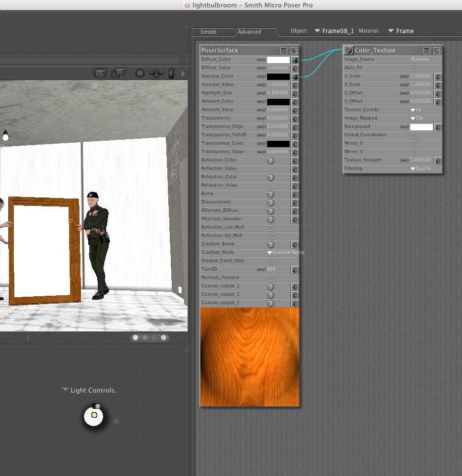Click the Image_Source Runtime value
The image size is (462, 476).
click(420, 59)
